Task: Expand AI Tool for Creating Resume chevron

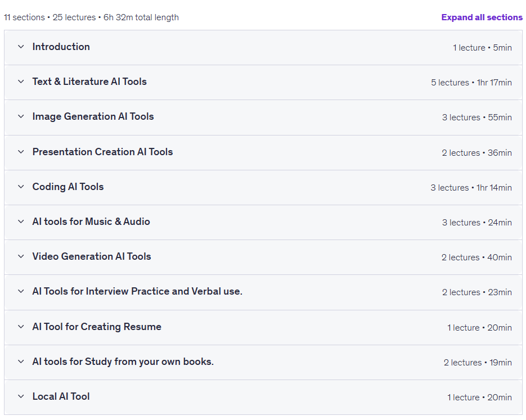Action: pyautogui.click(x=21, y=327)
